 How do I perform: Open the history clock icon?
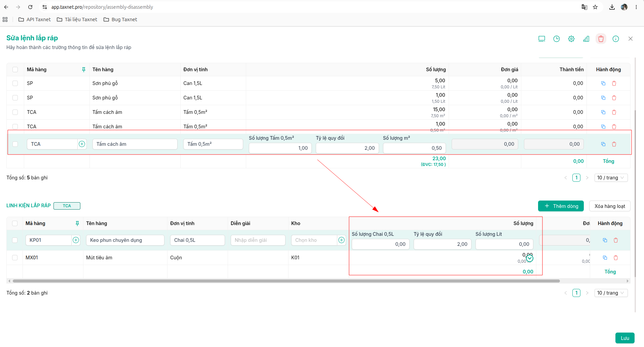click(x=556, y=39)
